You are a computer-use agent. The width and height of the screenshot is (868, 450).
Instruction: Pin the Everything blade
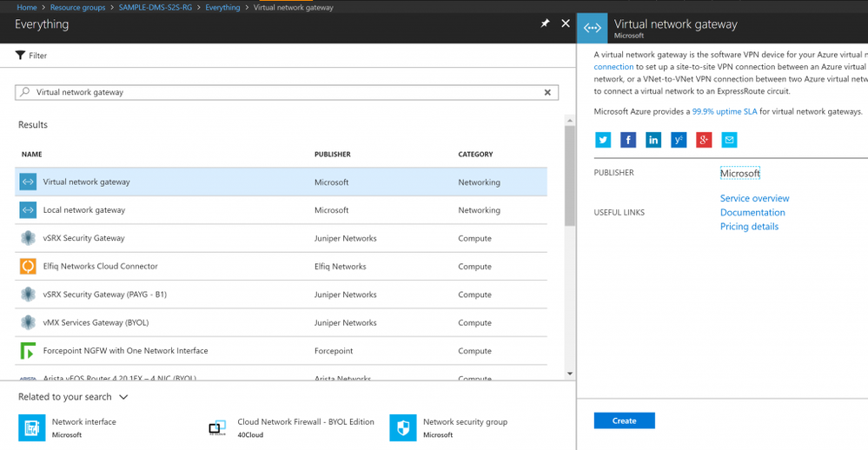click(x=546, y=23)
